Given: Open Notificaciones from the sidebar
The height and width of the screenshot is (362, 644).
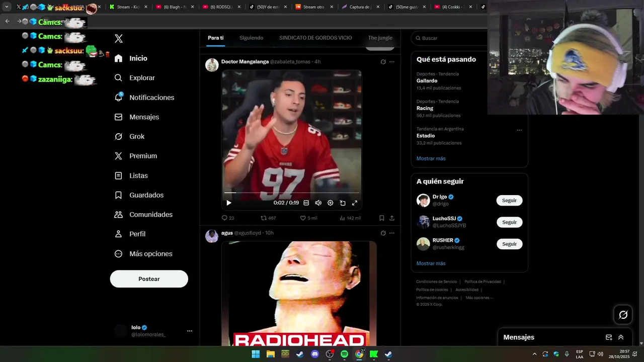Looking at the screenshot, I should [x=144, y=98].
